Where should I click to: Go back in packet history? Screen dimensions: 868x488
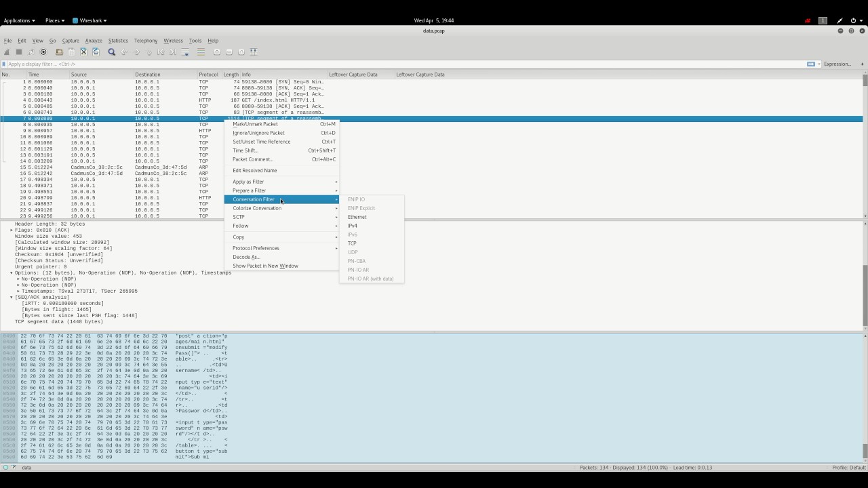pos(124,52)
